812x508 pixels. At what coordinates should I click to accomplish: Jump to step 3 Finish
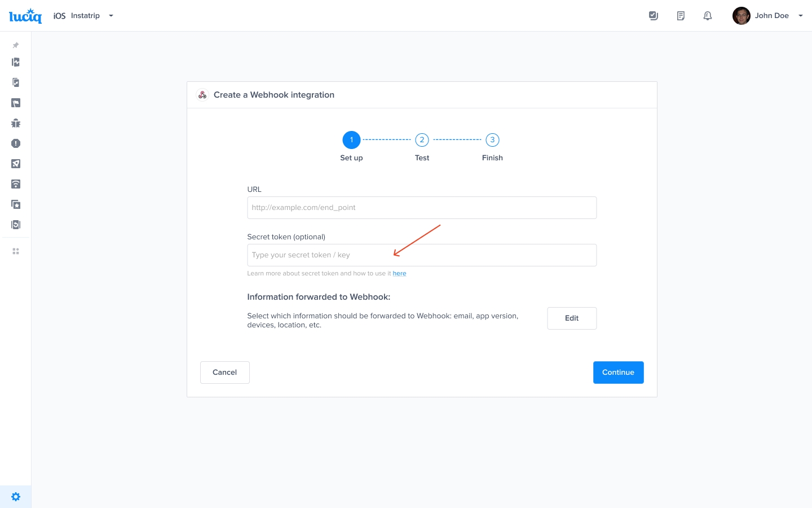coord(492,140)
